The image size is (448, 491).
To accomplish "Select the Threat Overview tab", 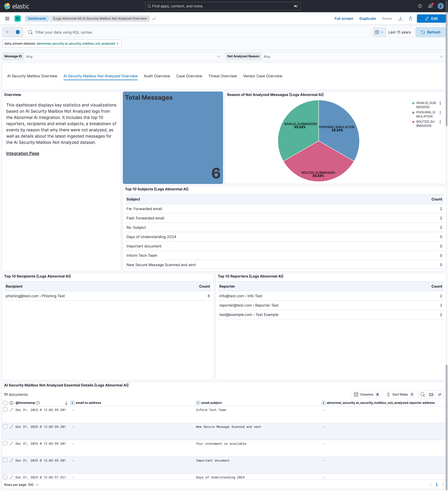I will tap(222, 76).
